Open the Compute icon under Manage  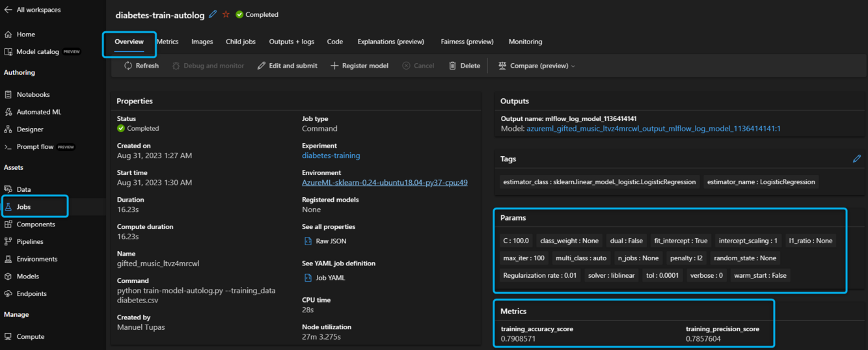click(x=8, y=336)
